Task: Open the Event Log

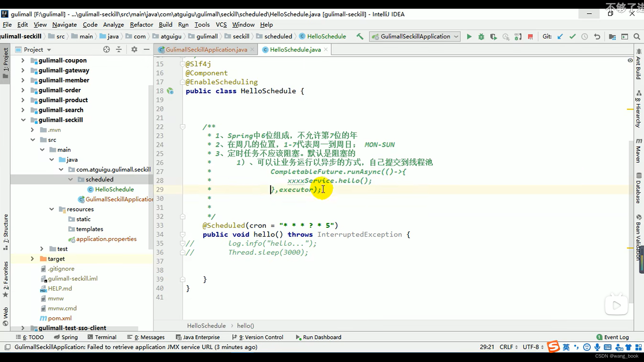Action: [612, 337]
